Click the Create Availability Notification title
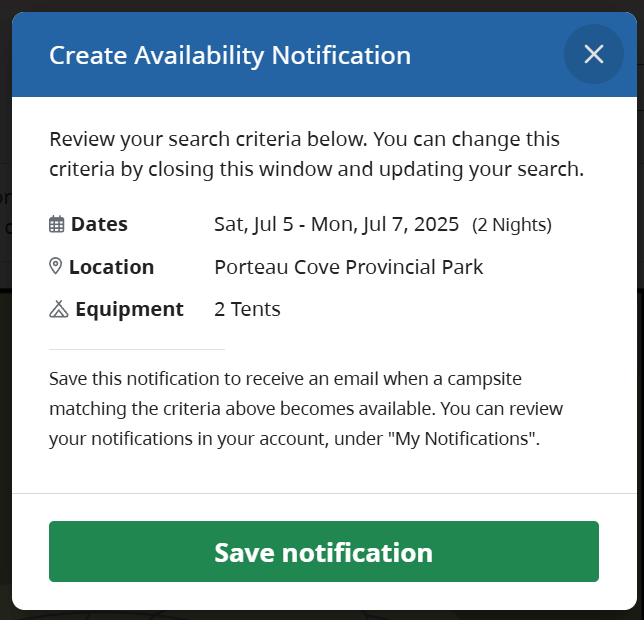 (x=230, y=55)
